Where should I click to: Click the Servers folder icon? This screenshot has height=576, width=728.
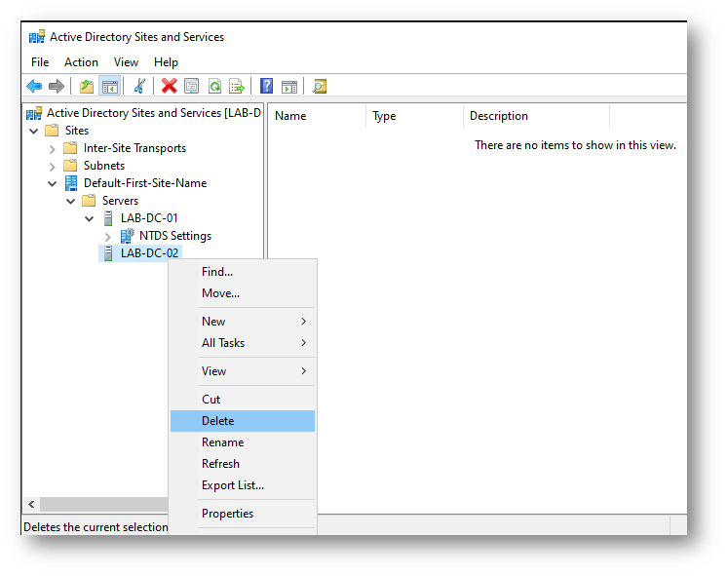pyautogui.click(x=89, y=201)
